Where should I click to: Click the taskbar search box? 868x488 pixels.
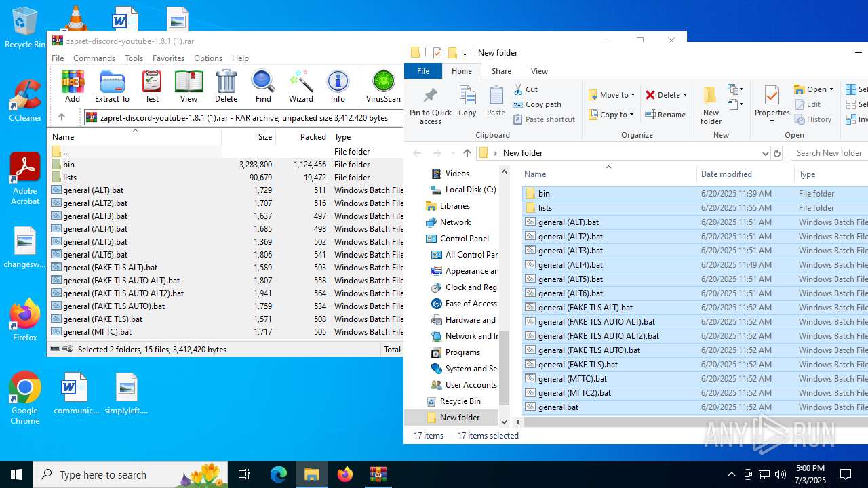[130, 474]
